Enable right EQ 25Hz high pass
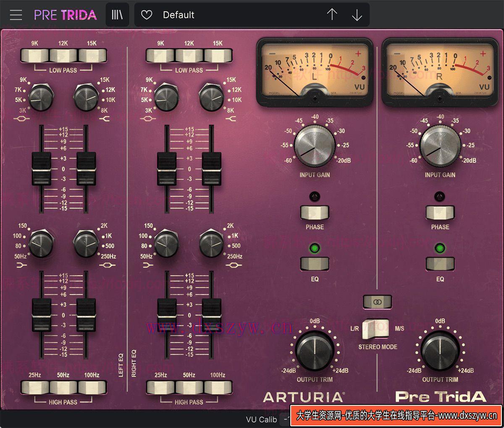504x428 pixels. pyautogui.click(x=160, y=387)
